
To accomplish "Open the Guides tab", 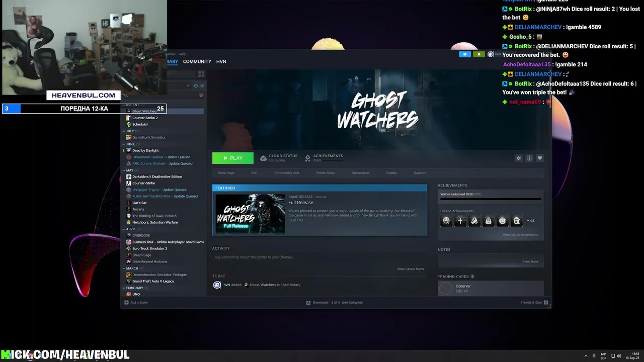I will (391, 172).
